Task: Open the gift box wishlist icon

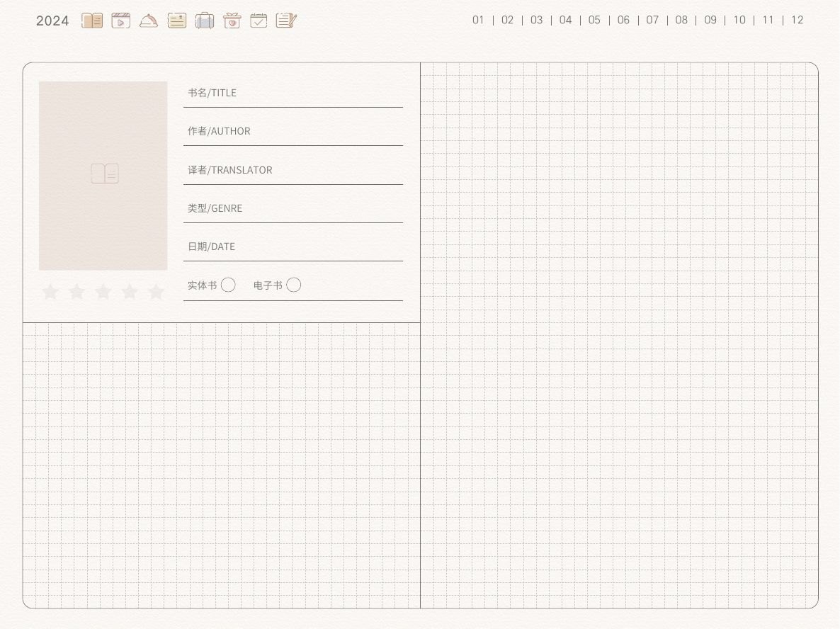Action: 232,21
